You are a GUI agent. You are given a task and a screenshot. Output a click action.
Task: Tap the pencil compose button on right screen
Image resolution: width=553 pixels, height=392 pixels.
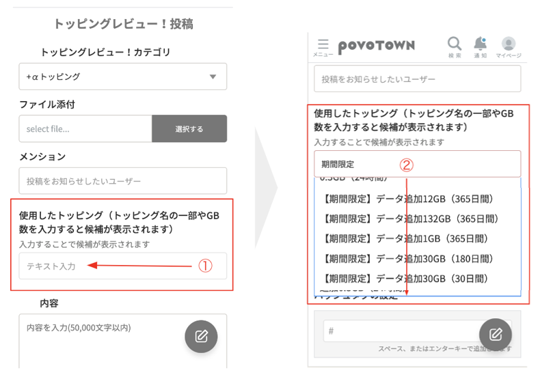click(x=496, y=335)
